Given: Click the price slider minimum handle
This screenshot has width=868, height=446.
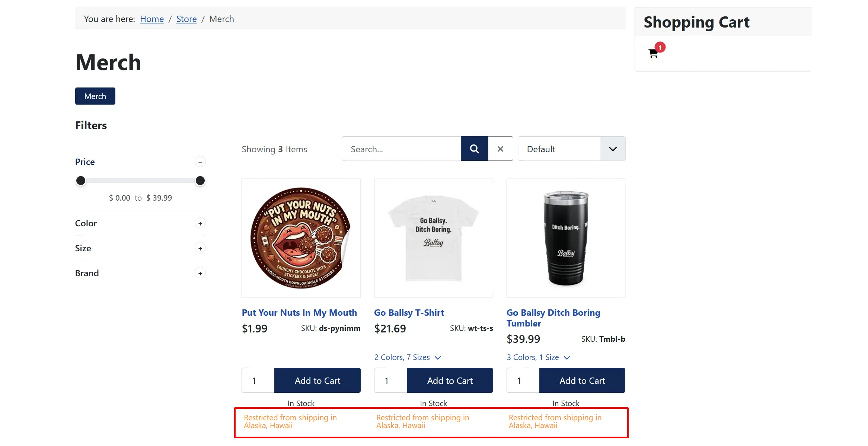Looking at the screenshot, I should (x=81, y=181).
